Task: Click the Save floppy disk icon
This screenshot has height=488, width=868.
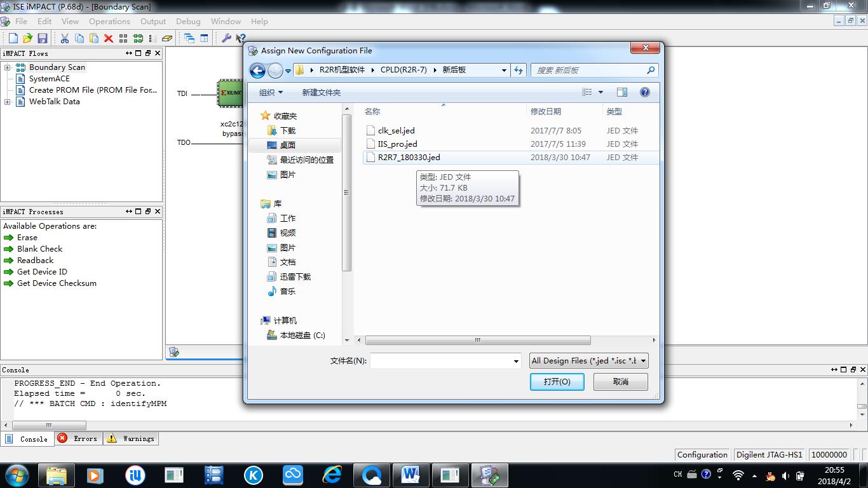Action: pyautogui.click(x=43, y=38)
